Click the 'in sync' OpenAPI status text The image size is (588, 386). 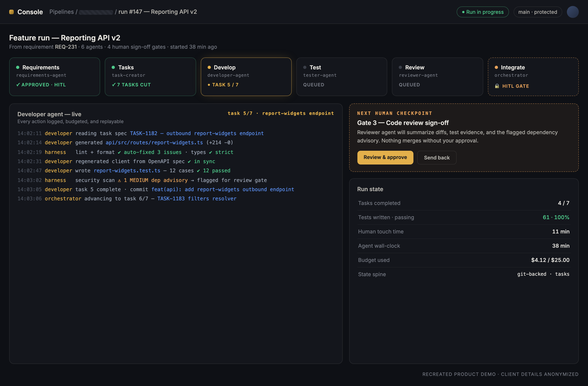204,161
